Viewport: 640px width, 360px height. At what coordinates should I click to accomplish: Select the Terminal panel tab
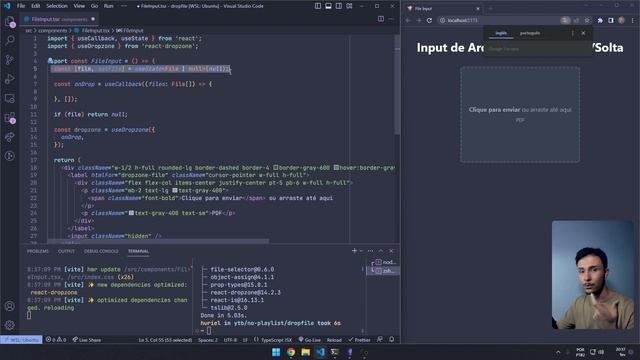pos(138,251)
